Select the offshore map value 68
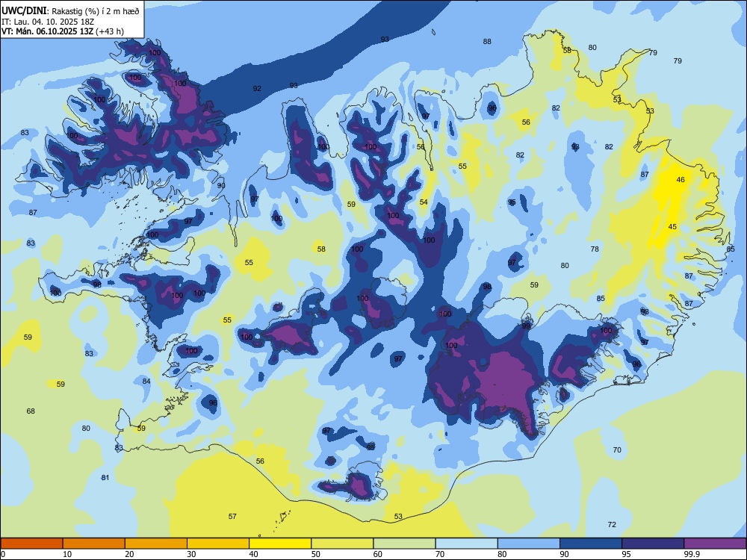747x560 pixels. (31, 411)
